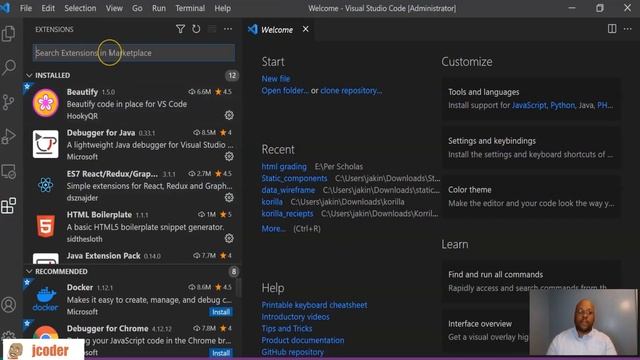The width and height of the screenshot is (640, 360).
Task: Click the Settings and keybindings card
Action: click(531, 147)
